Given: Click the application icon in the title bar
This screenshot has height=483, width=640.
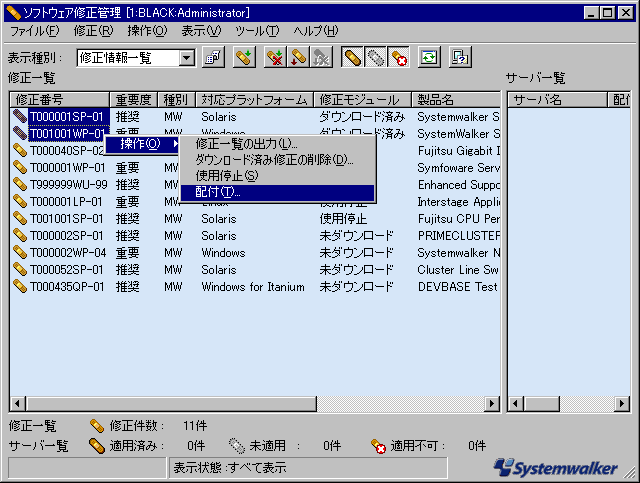Looking at the screenshot, I should (13, 13).
